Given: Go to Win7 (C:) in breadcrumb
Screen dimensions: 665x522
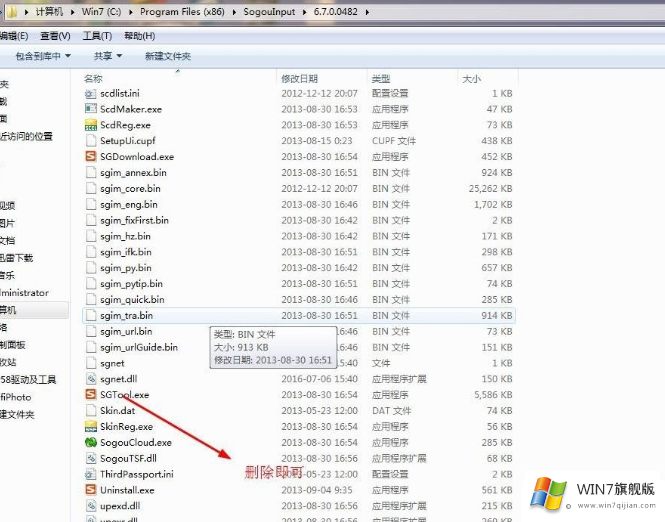Looking at the screenshot, I should coord(101,11).
